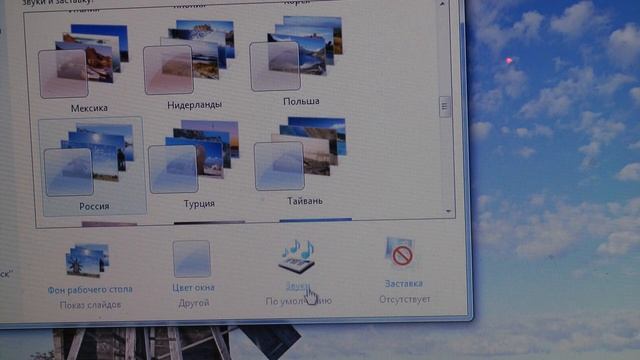
Task: Click the Турция theme label
Action: (x=199, y=204)
